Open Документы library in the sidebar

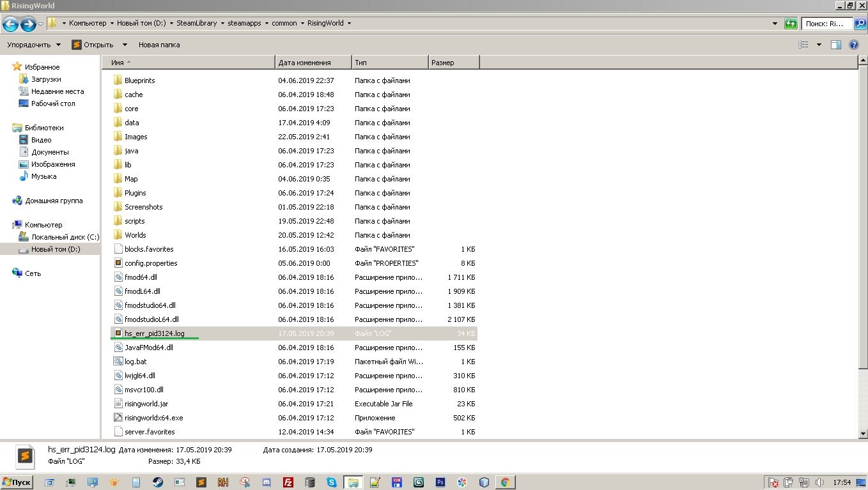click(x=50, y=152)
